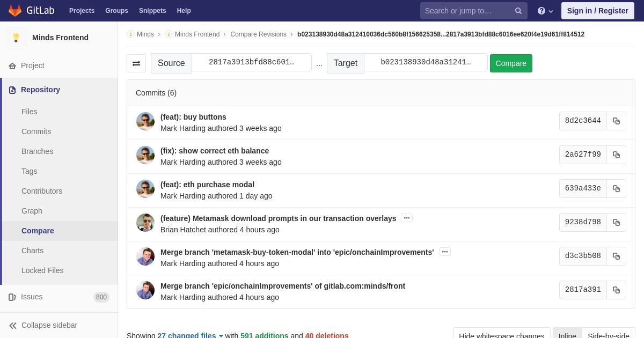The height and width of the screenshot is (338, 644).
Task: Expand Metamask download prompts commit description
Action: click(x=407, y=218)
